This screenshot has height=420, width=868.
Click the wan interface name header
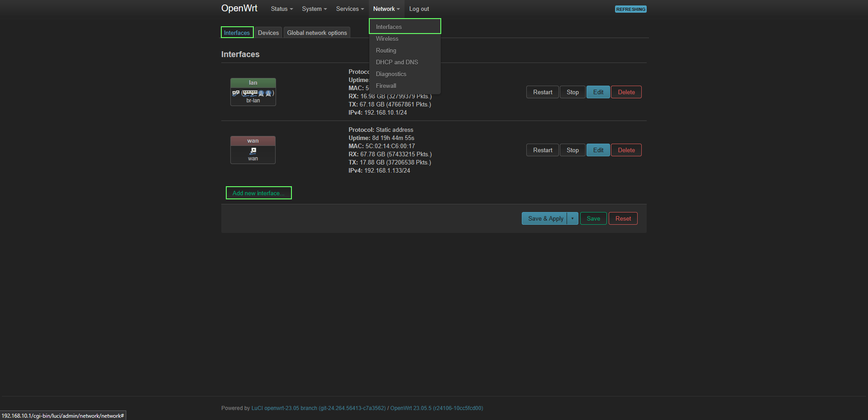[253, 141]
